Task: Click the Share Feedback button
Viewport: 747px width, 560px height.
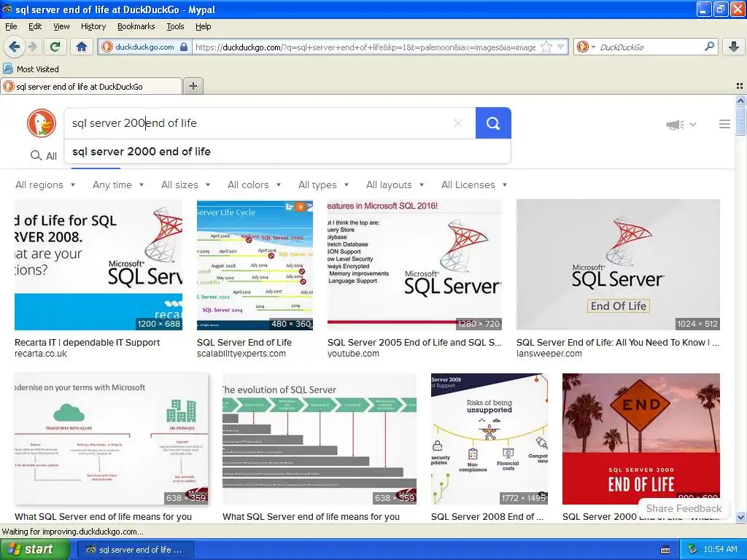Action: pos(684,508)
